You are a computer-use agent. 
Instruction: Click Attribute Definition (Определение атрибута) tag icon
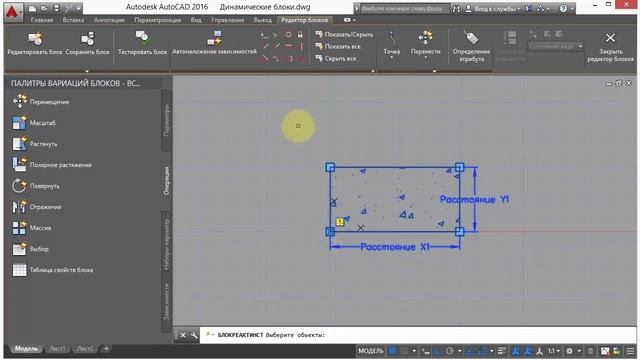click(471, 38)
